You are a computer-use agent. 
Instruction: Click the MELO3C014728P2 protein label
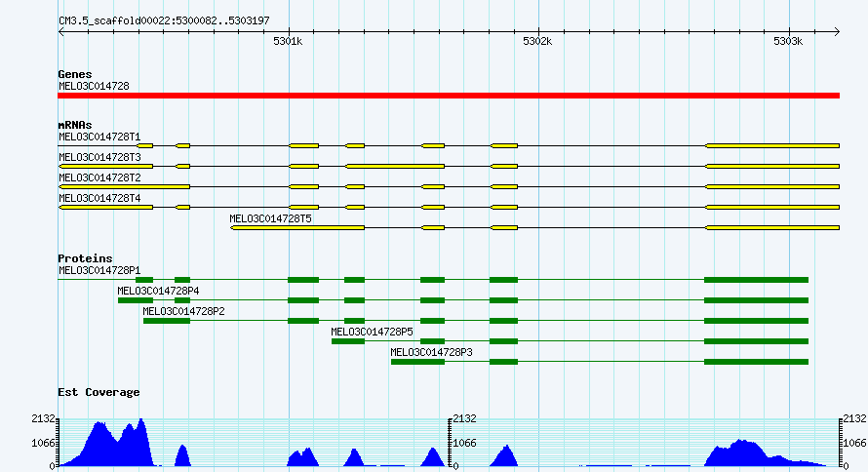click(x=183, y=311)
